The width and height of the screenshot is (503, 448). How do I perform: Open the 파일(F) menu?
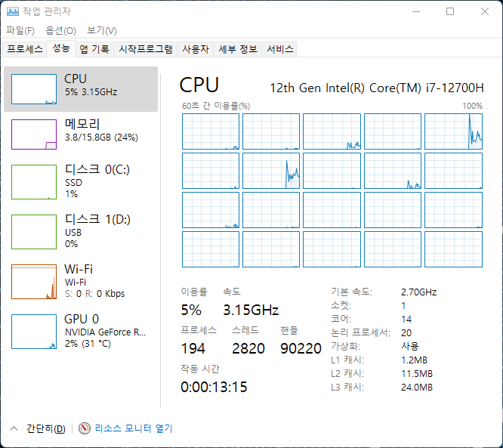coord(20,30)
